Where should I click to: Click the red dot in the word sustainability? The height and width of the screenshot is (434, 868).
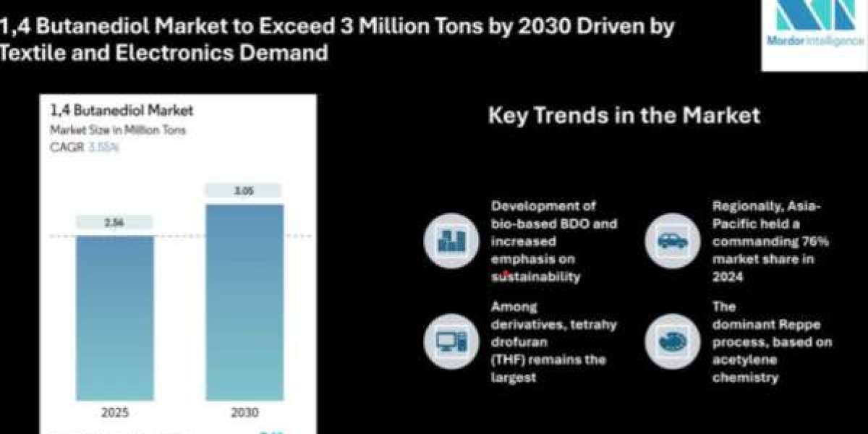[x=505, y=273]
